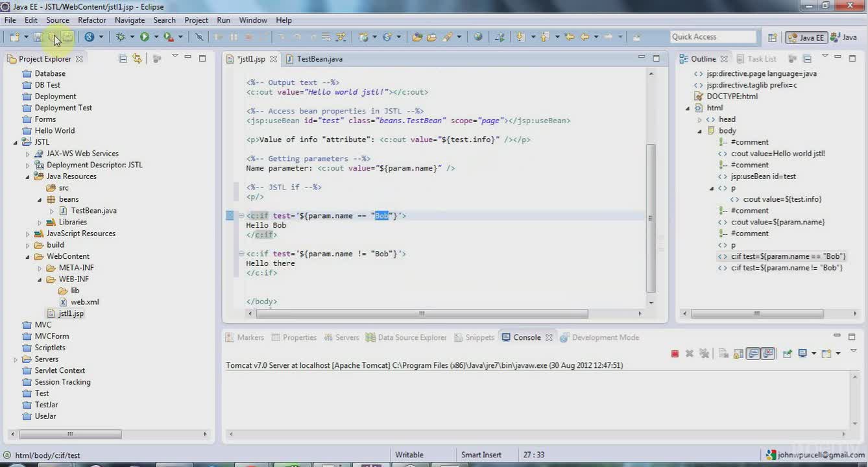
Task: Open the Refactor menu
Action: tap(92, 20)
